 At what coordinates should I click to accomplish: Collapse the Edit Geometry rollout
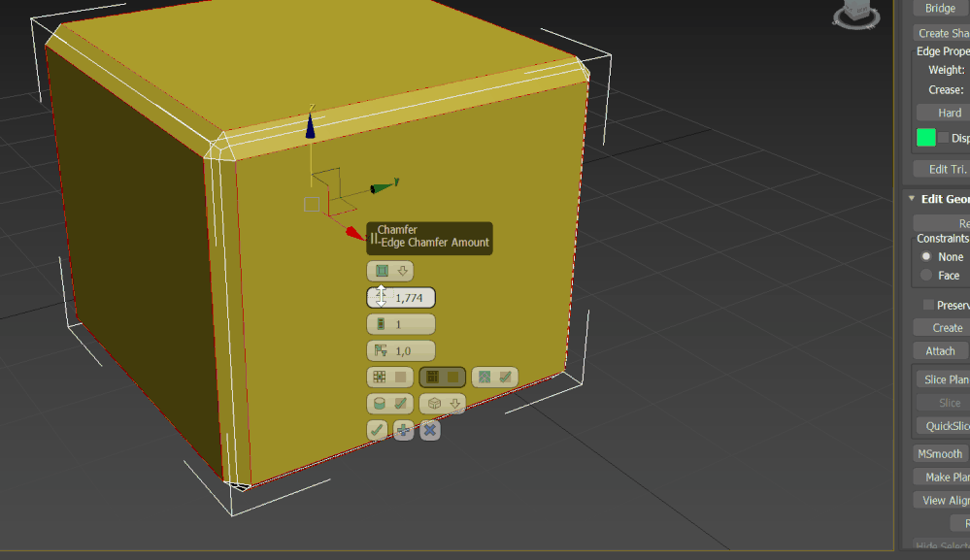(911, 198)
